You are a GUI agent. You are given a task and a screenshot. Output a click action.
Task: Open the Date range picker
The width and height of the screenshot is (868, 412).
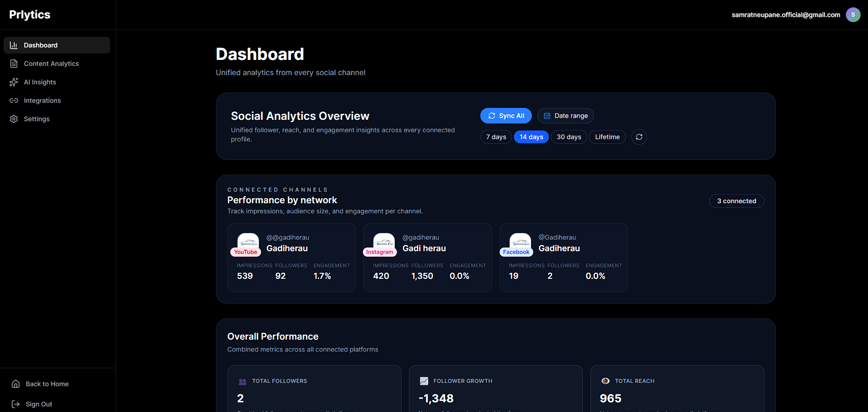565,116
